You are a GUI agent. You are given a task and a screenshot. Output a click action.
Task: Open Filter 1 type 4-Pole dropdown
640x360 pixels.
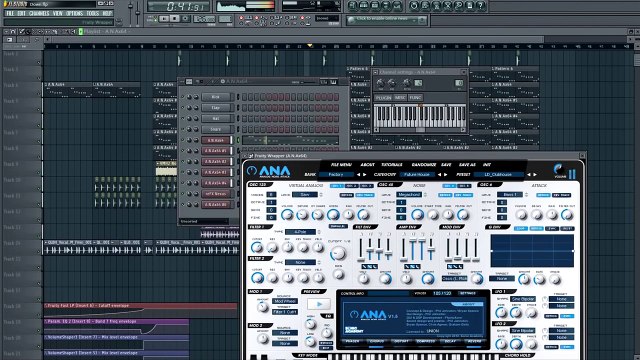[300, 232]
